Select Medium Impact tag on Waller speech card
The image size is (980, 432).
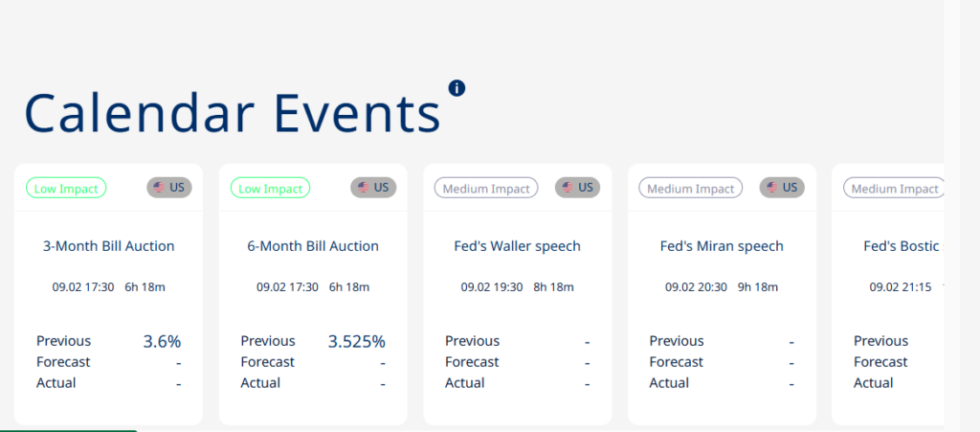click(486, 188)
